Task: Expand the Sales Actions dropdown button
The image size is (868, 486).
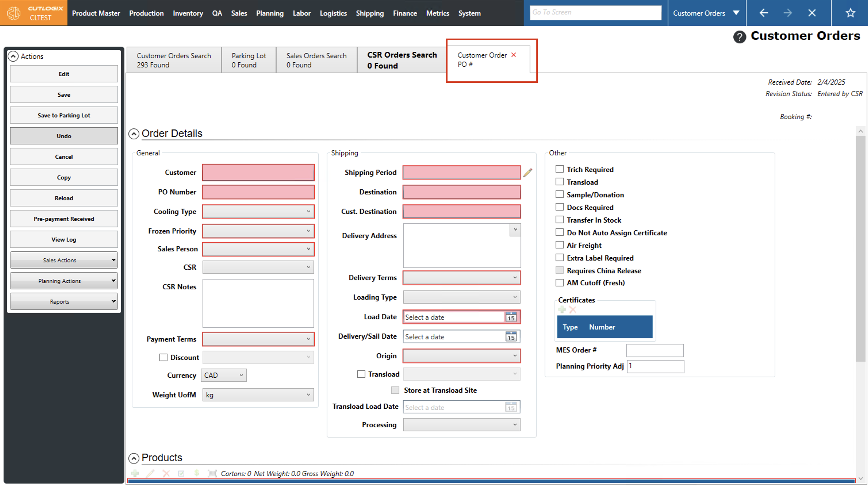Action: click(64, 260)
